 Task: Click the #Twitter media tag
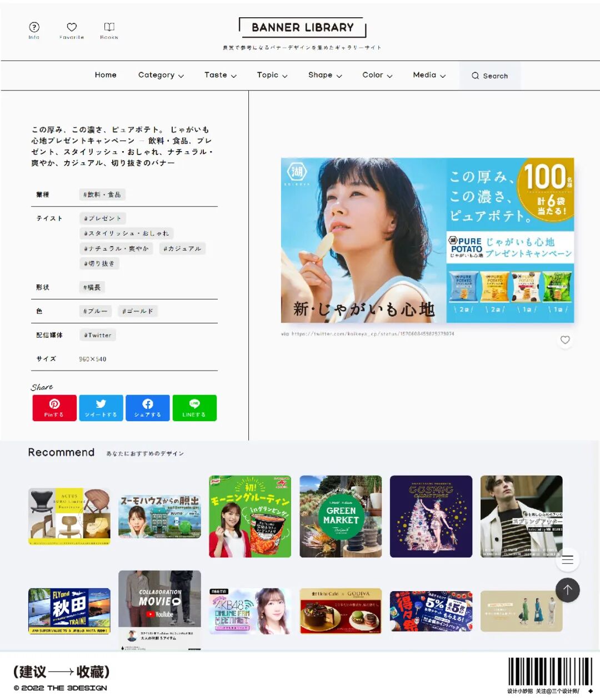[x=97, y=335]
